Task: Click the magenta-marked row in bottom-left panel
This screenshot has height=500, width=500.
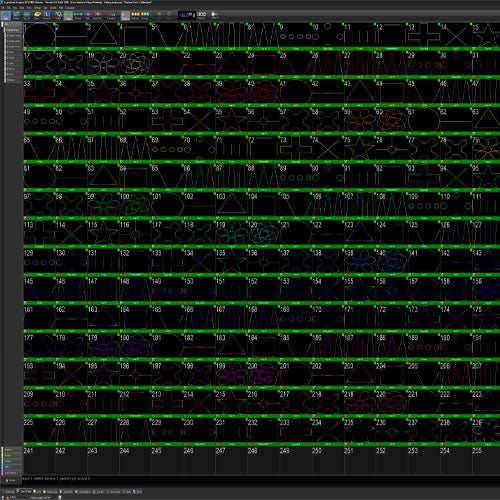Action: point(12,473)
